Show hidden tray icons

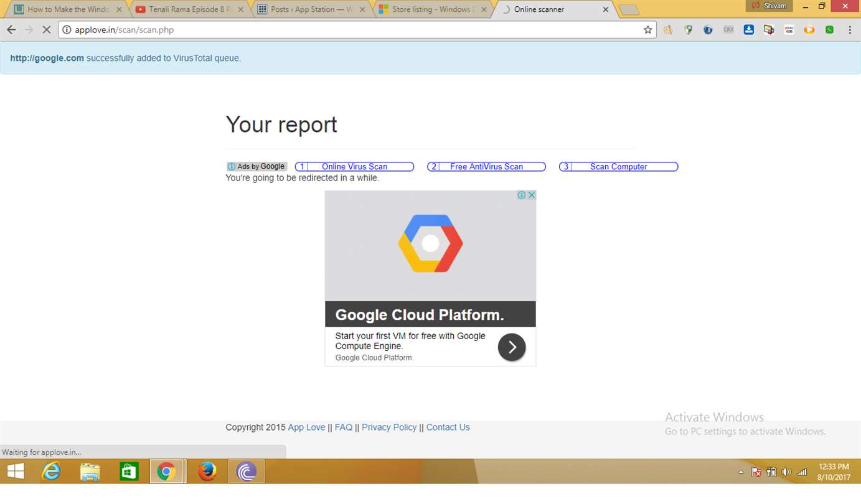tap(741, 472)
